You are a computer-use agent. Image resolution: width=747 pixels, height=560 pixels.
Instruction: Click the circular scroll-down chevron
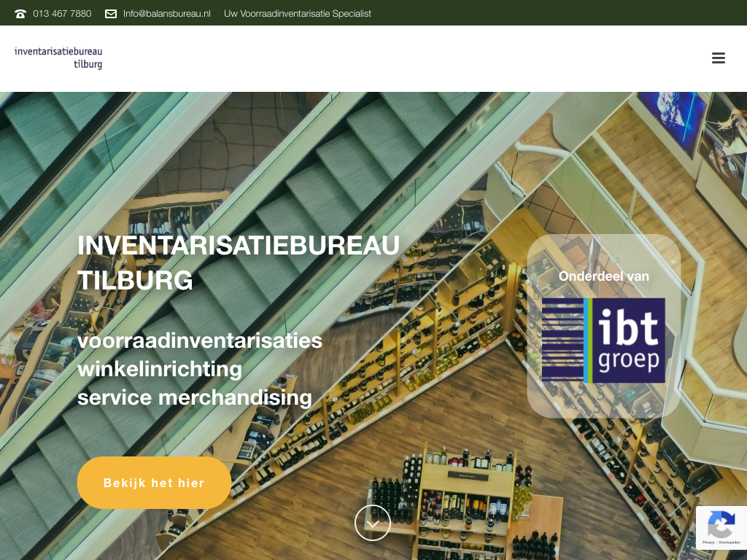tap(373, 523)
